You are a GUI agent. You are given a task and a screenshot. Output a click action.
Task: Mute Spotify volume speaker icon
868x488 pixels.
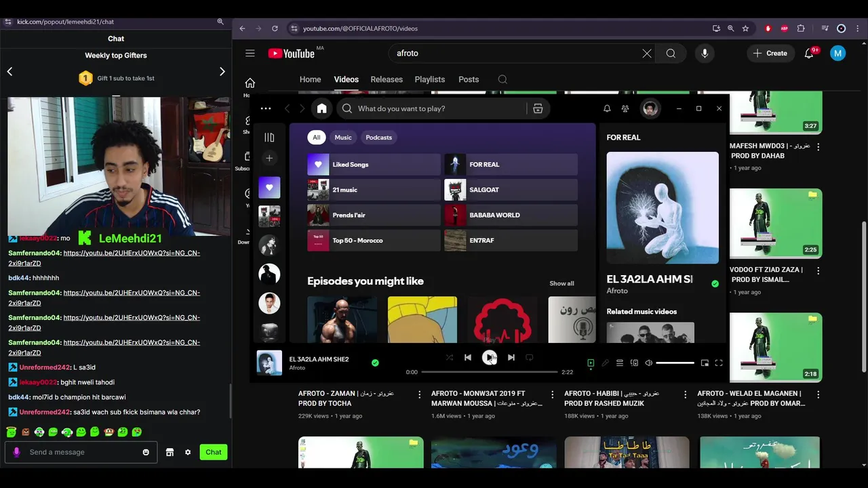(x=649, y=363)
